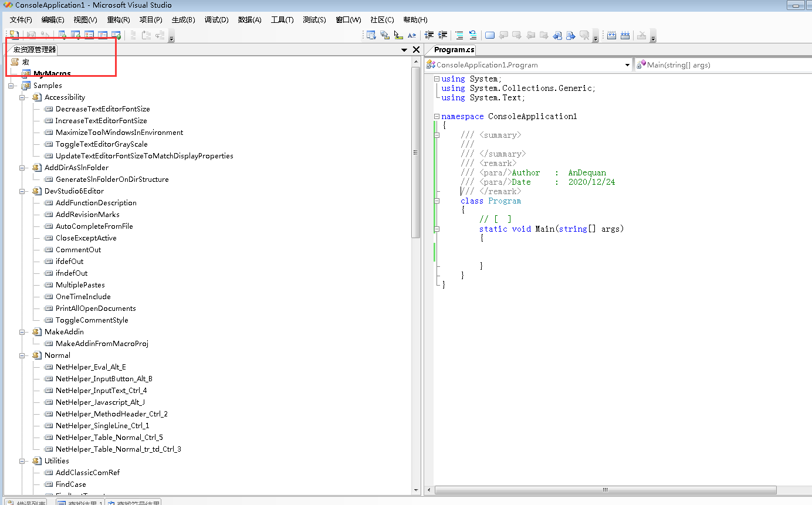The height and width of the screenshot is (505, 812).
Task: Click the fifth layout window toolbar icon
Action: (116, 35)
